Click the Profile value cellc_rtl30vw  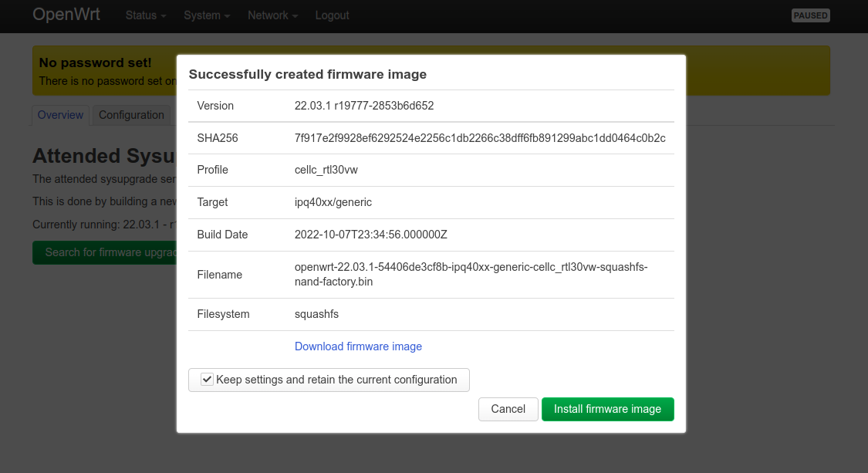[326, 170]
